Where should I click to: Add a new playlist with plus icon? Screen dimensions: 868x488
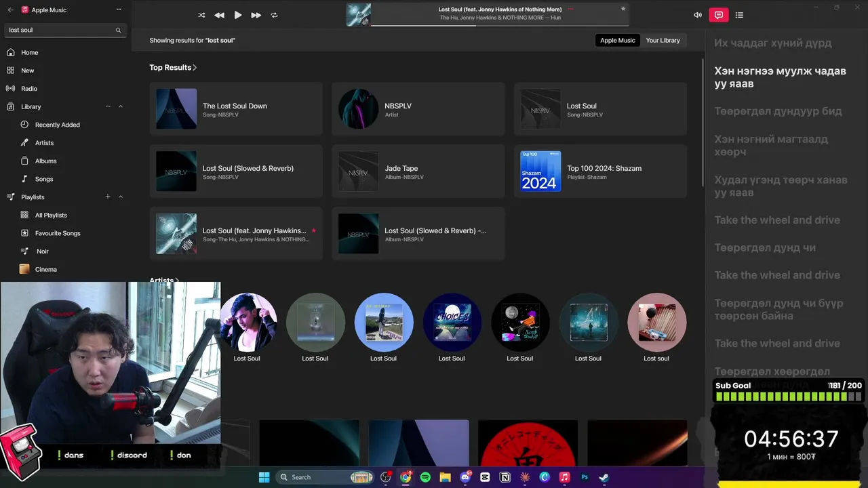tap(108, 197)
